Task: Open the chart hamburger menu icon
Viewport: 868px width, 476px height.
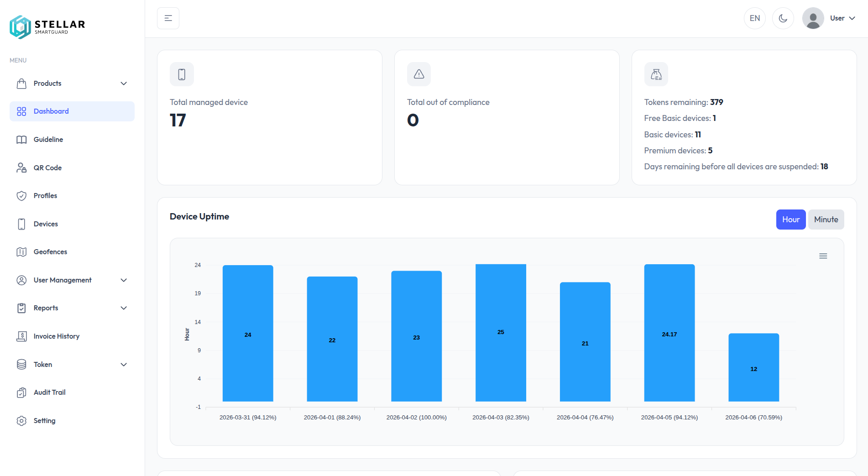Action: click(823, 256)
